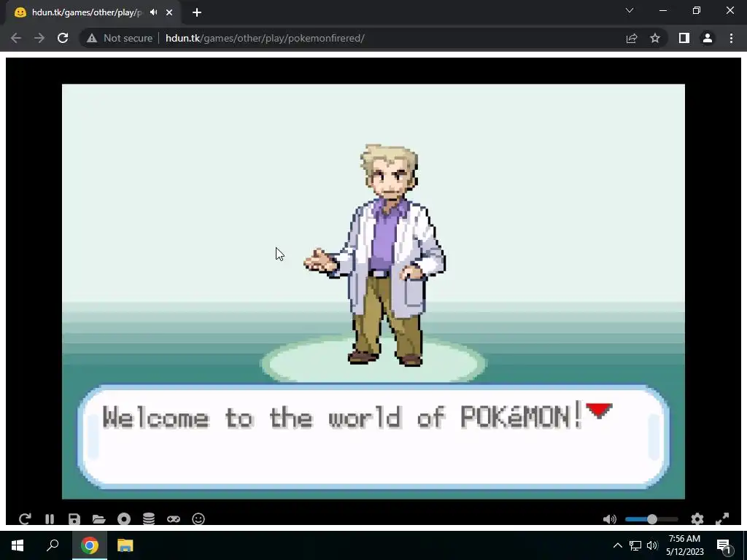Close the hdun.tk tab
This screenshot has height=560, width=747.
169,12
